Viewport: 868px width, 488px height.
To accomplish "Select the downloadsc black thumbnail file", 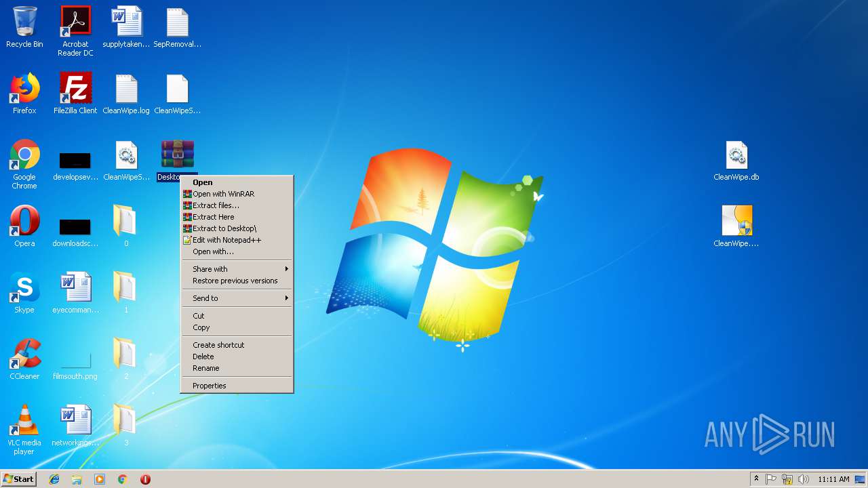I will click(75, 230).
